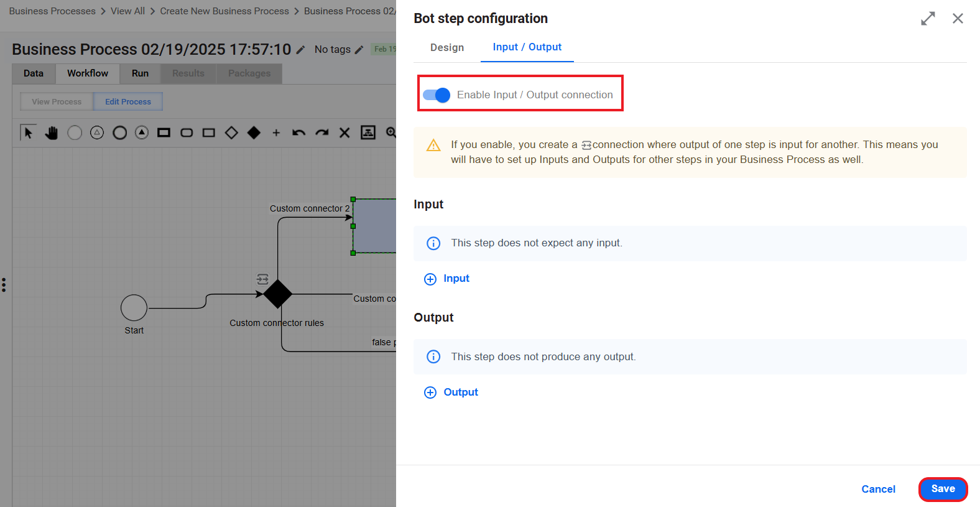Add a plain thin circle start event
The height and width of the screenshot is (507, 980).
click(75, 133)
